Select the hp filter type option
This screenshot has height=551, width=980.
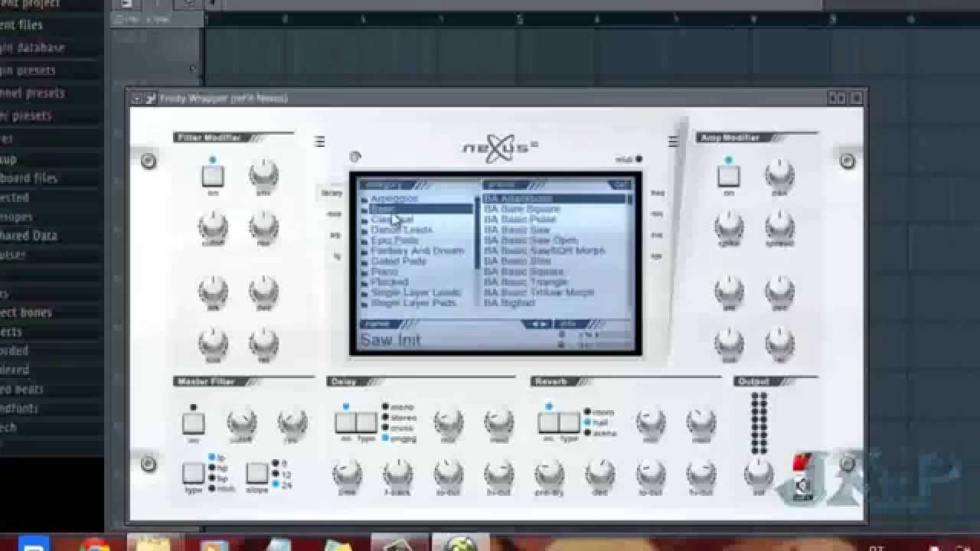(217, 467)
